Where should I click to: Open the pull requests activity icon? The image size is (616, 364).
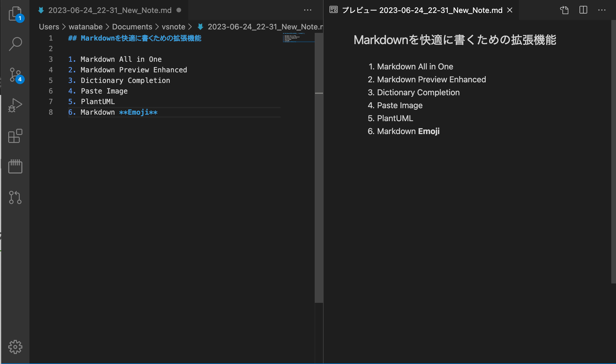pyautogui.click(x=15, y=197)
